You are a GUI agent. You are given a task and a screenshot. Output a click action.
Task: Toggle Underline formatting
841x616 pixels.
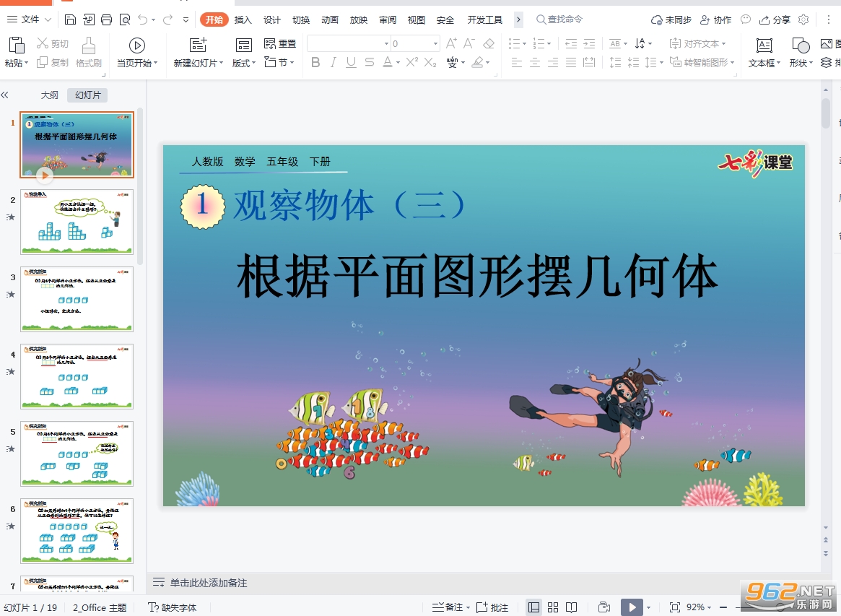(x=351, y=62)
